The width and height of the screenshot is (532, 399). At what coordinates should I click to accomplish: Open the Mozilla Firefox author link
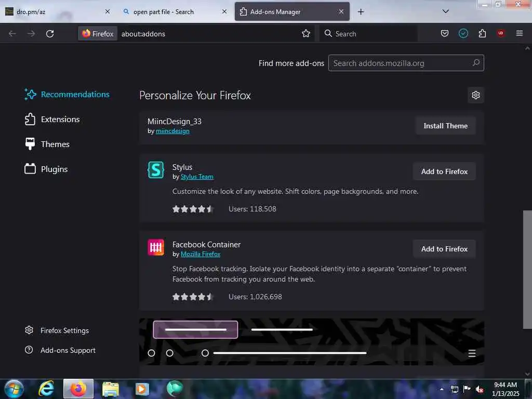(x=201, y=254)
